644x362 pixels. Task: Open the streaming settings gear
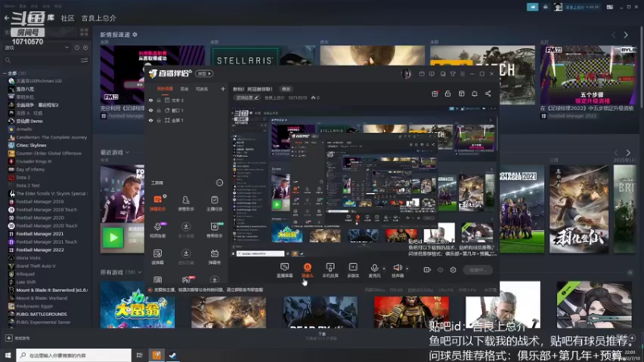[453, 269]
